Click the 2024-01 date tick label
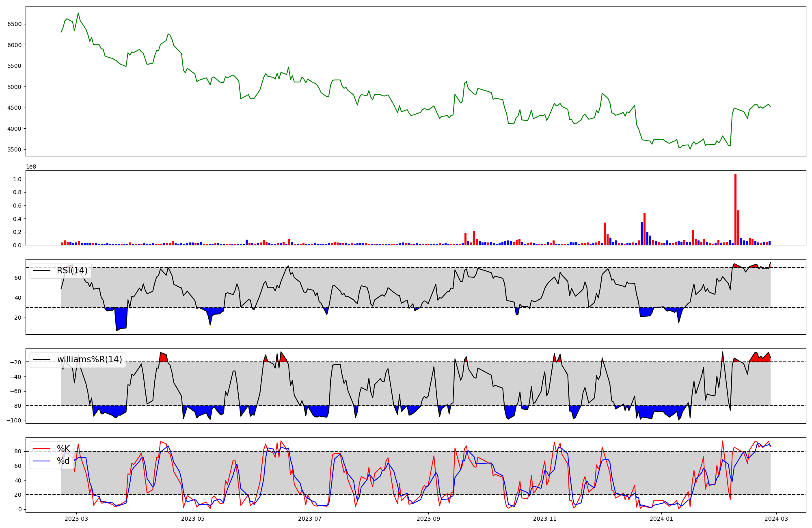The height and width of the screenshot is (528, 812). [x=662, y=519]
